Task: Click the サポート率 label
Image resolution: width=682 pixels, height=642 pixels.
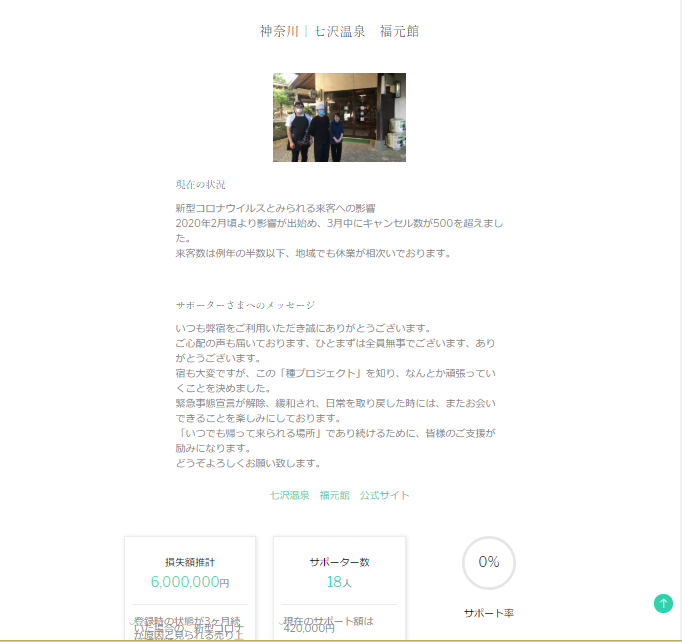Action: click(x=489, y=613)
